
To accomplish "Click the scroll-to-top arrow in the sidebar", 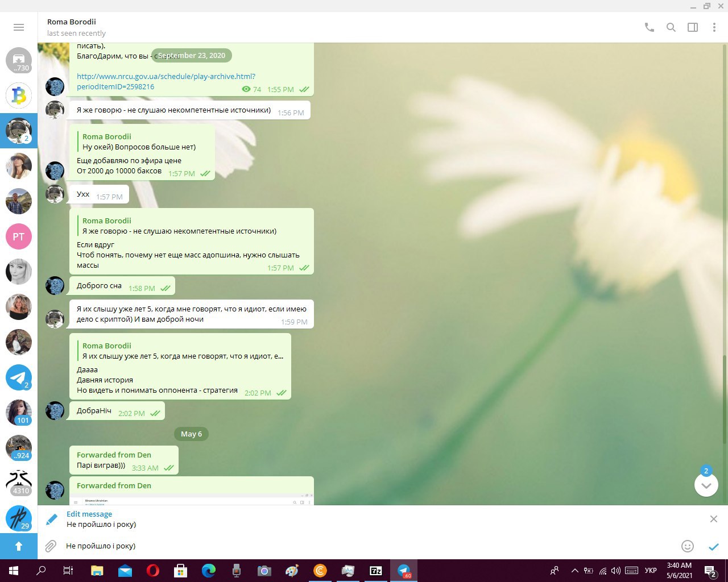I will click(19, 546).
